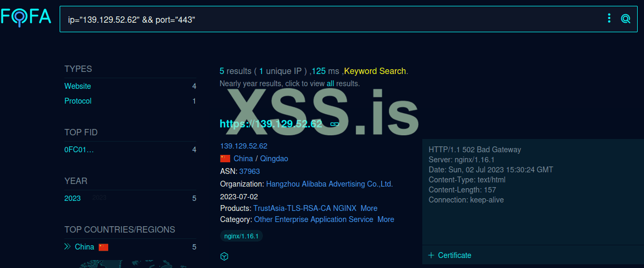Click the 139.129.52.62 IP address link

[244, 146]
